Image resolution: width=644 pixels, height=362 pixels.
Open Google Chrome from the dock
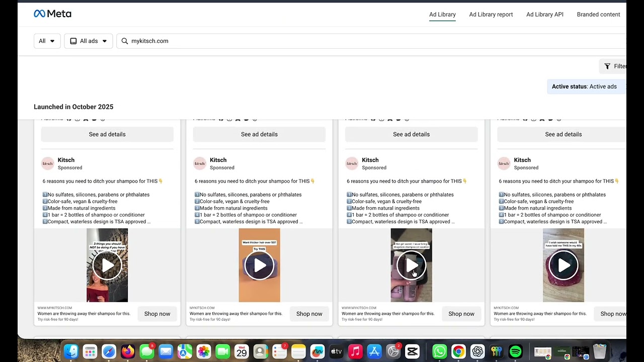(x=458, y=351)
